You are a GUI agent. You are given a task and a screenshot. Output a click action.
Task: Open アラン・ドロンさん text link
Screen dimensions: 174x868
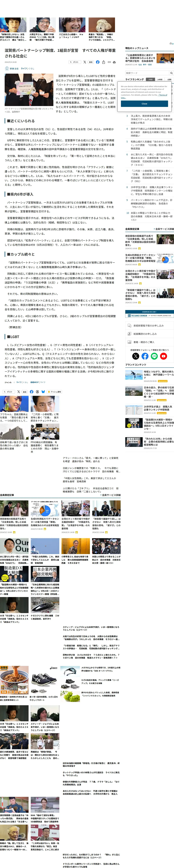[90, 460]
